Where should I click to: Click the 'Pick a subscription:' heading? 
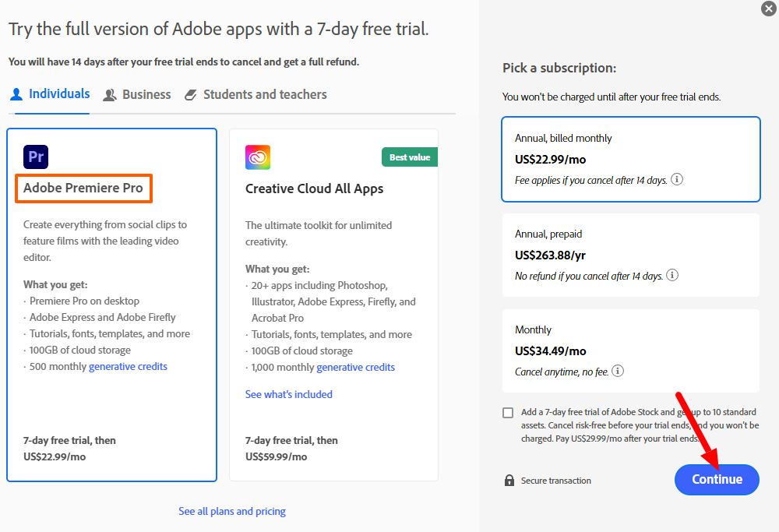pos(559,68)
